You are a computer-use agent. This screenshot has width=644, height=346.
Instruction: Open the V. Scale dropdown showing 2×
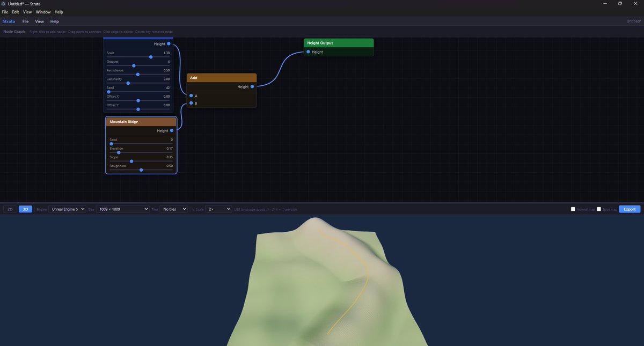[x=219, y=209]
